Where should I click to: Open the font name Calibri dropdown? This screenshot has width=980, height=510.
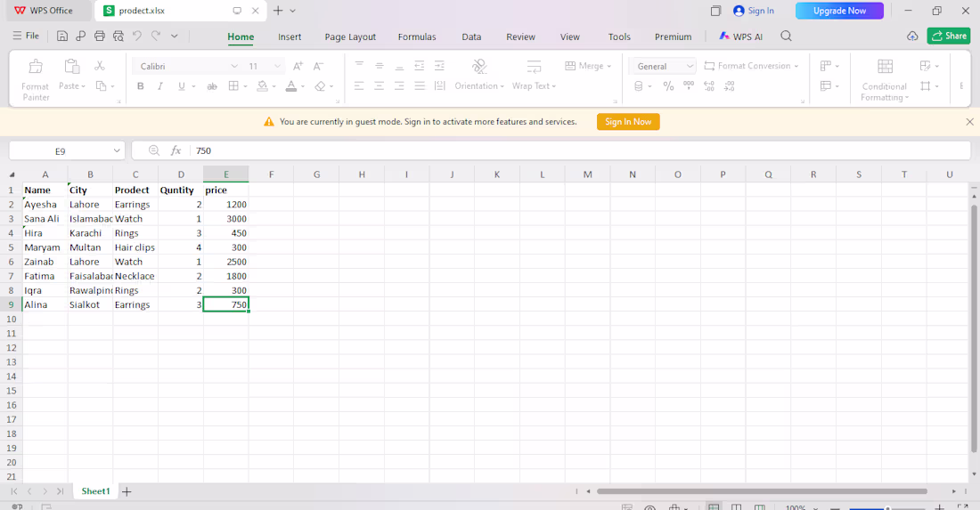point(234,66)
